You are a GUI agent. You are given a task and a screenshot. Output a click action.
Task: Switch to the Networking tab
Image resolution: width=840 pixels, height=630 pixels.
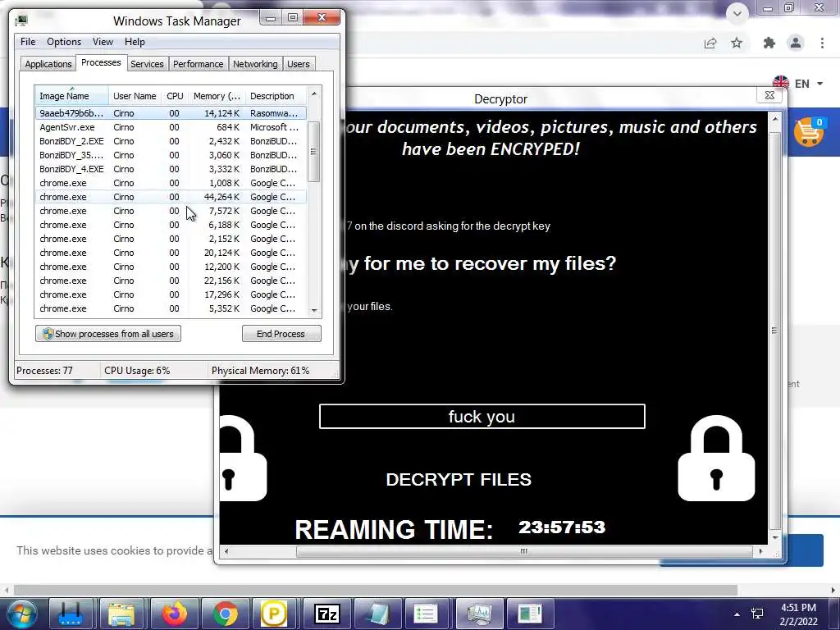(x=256, y=64)
